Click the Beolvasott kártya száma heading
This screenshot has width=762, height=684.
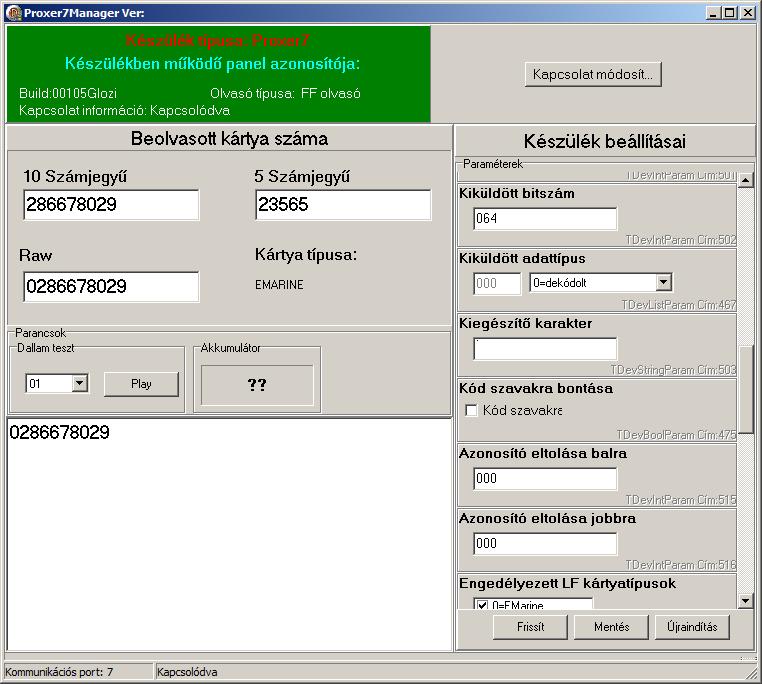[229, 139]
